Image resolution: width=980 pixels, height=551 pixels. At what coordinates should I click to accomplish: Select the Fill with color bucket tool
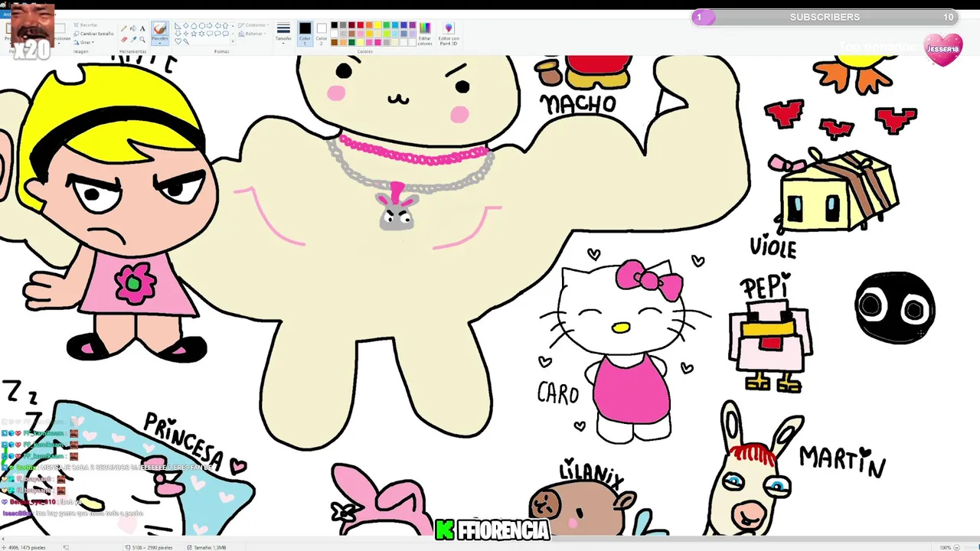click(x=133, y=28)
